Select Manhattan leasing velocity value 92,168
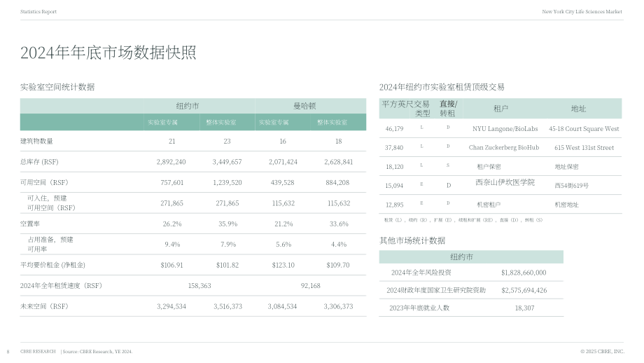This screenshot has height=363, width=644. (311, 285)
